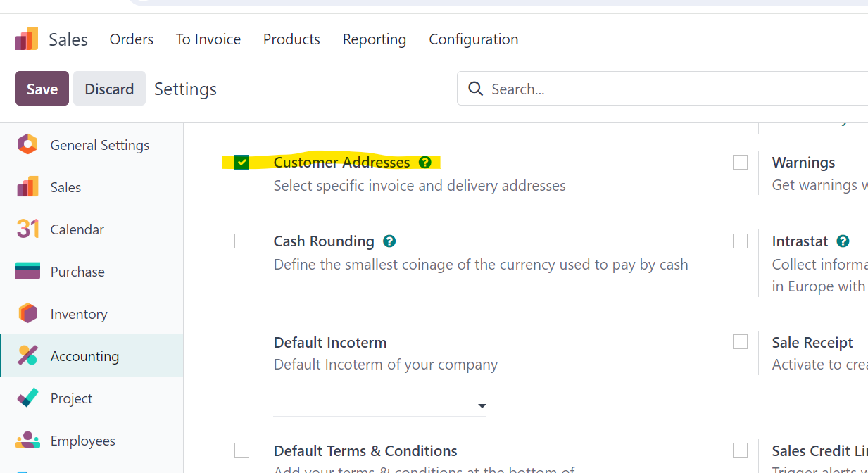Screen dimensions: 868x473
Task: Click help icon next to Customer Addresses
Action: coord(424,163)
